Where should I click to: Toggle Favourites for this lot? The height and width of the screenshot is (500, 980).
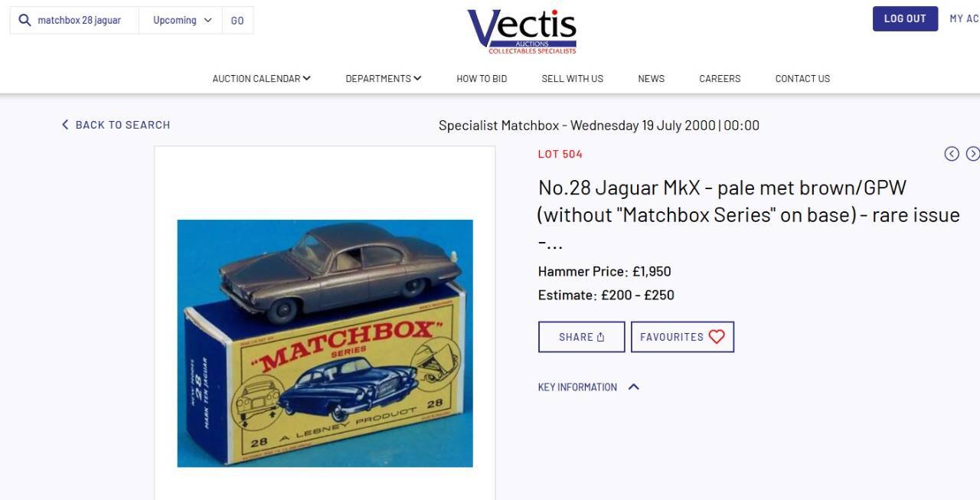pyautogui.click(x=682, y=337)
